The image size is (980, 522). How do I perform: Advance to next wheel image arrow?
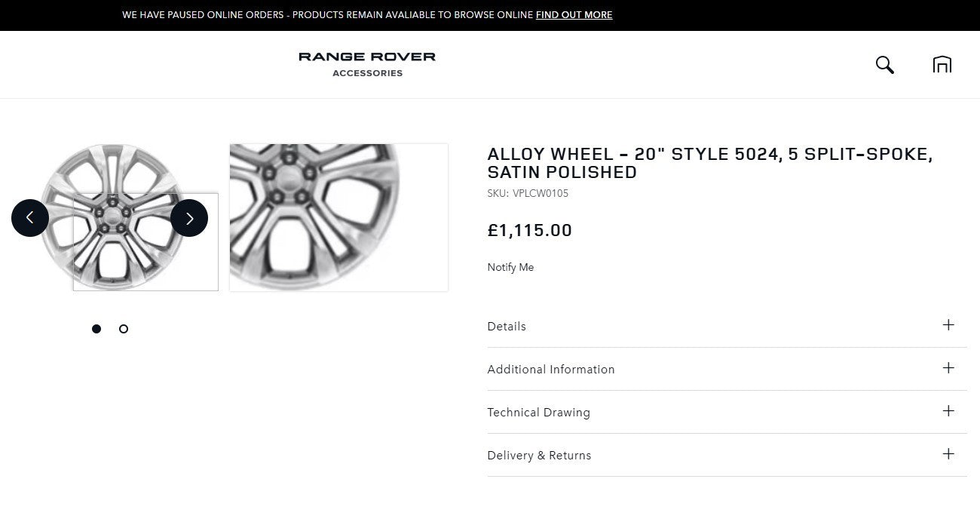click(189, 218)
